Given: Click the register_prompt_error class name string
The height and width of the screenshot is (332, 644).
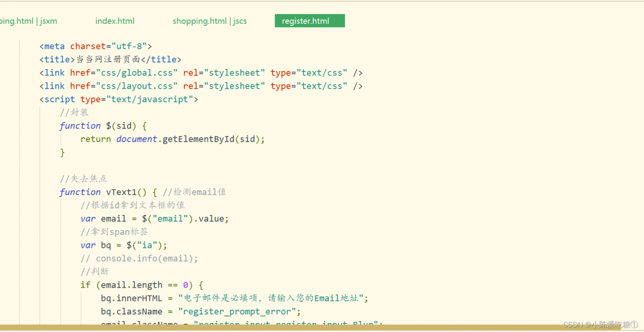Looking at the screenshot, I should click(238, 311).
